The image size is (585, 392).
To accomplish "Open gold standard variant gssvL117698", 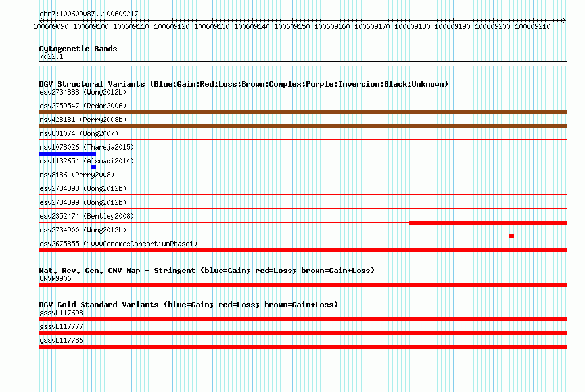I will (x=61, y=313).
